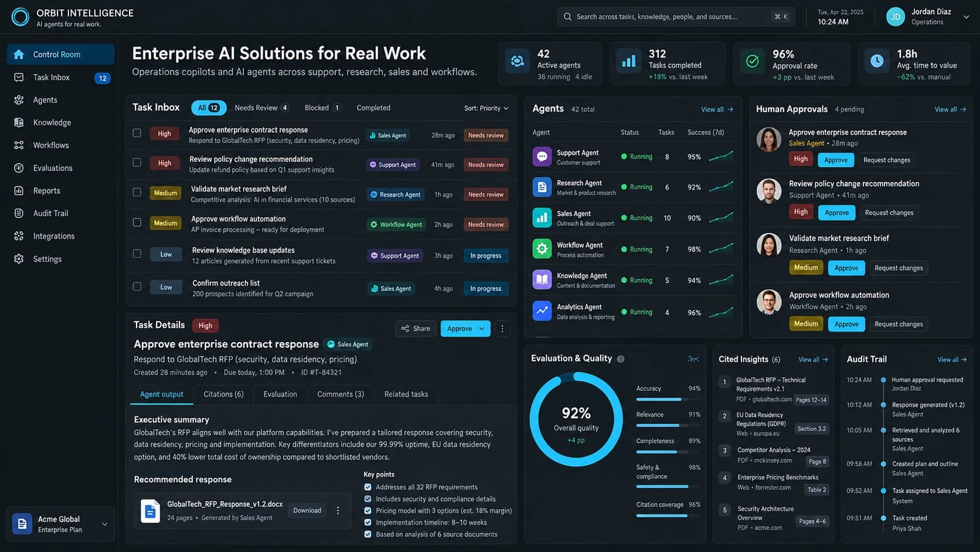Show the Blocked tasks tab

(322, 108)
